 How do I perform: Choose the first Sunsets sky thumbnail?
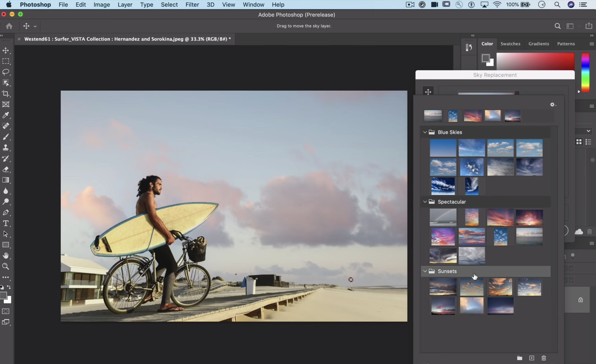click(x=443, y=287)
